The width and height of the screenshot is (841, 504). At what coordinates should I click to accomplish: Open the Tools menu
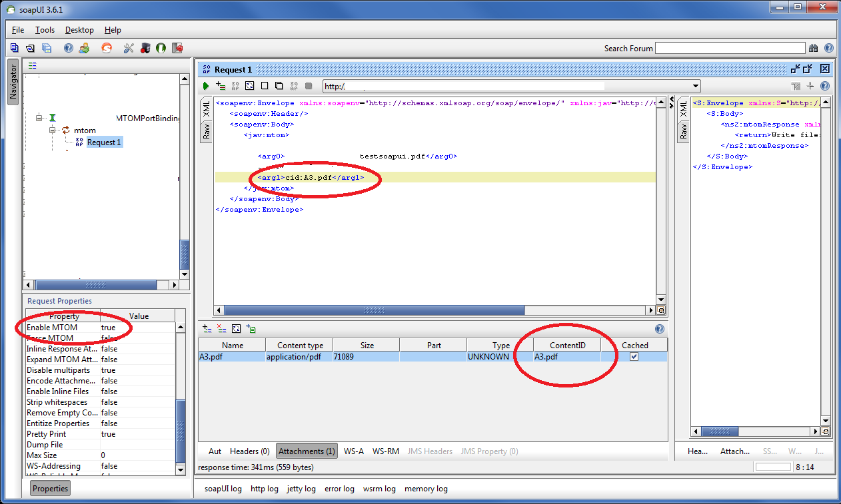[44, 30]
